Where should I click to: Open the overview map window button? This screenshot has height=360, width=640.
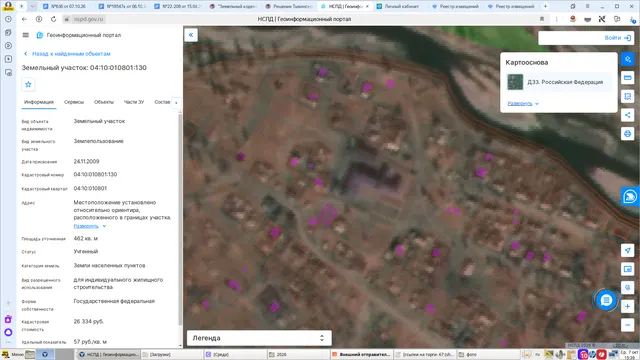pyautogui.click(x=628, y=269)
